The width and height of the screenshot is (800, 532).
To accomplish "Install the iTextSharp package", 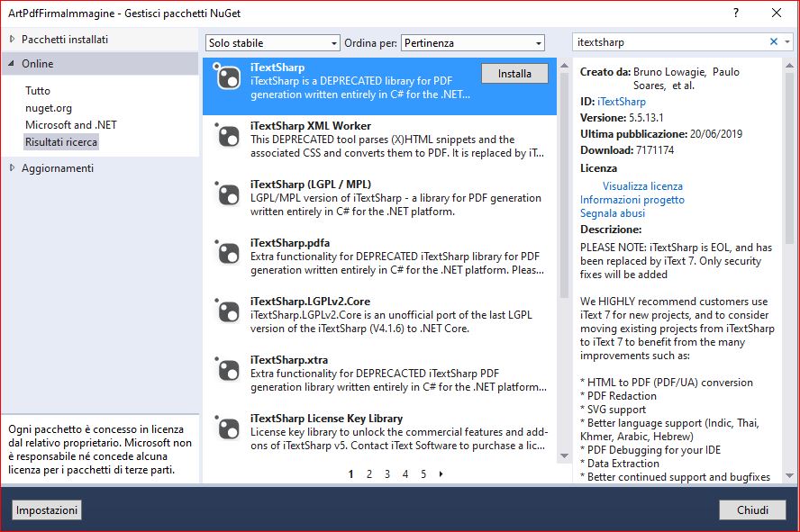I will click(x=514, y=74).
